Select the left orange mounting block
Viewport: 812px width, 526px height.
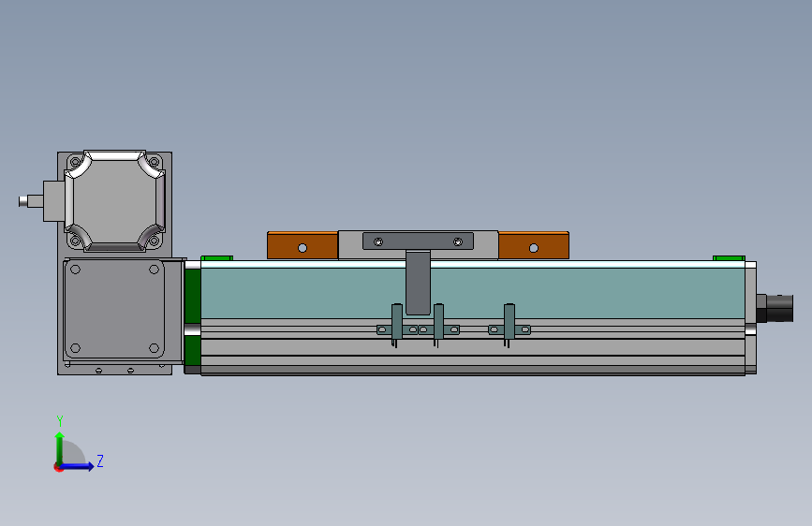[303, 245]
